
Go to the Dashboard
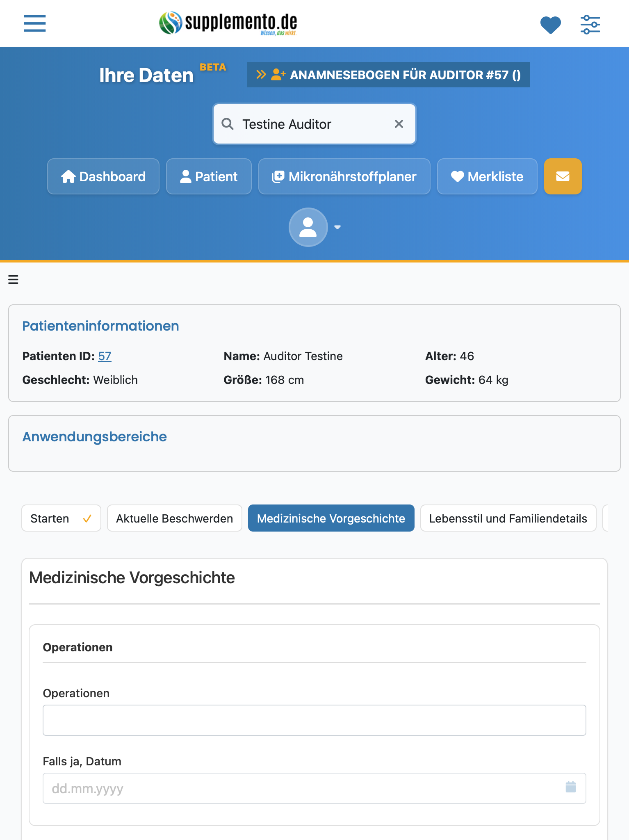pos(103,176)
